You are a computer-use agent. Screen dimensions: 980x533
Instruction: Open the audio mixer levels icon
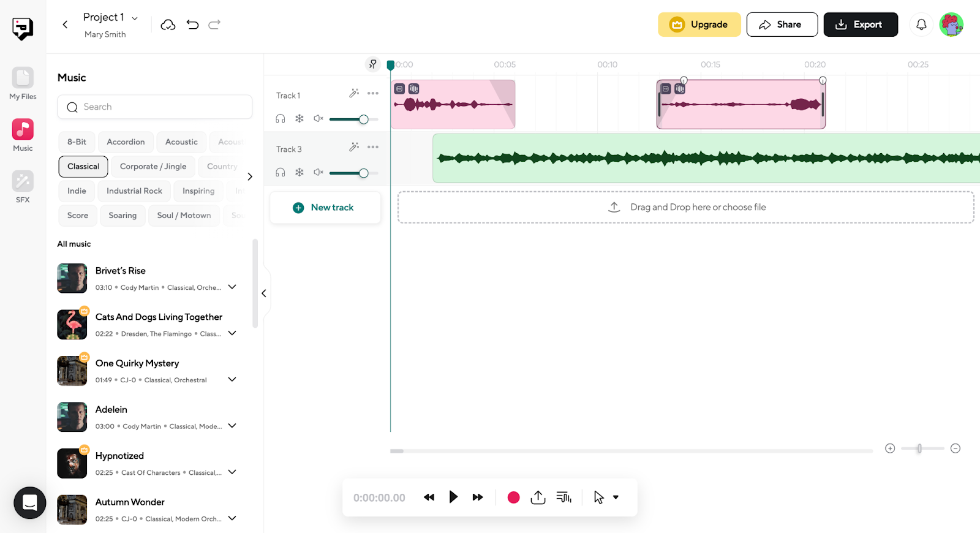tap(564, 497)
